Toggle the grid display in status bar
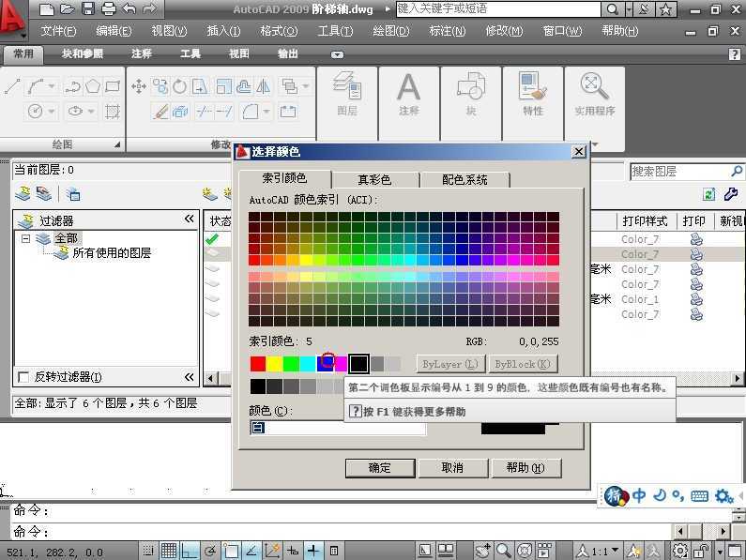Viewport: 746px width, 560px height. [169, 551]
